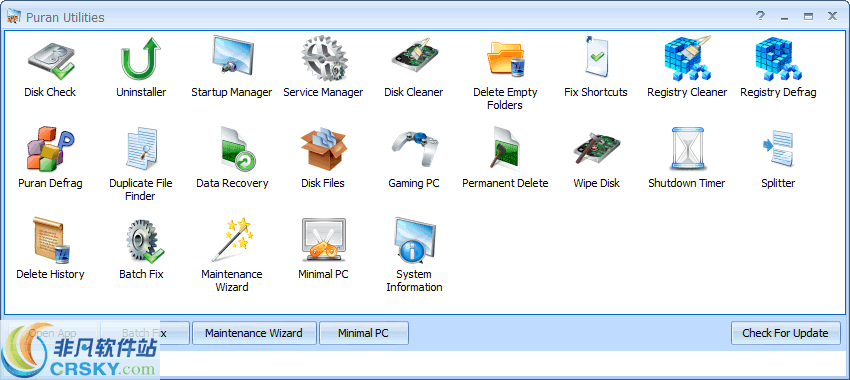Image resolution: width=850 pixels, height=380 pixels.
Task: Open the Duplicate File Finder icon
Action: pos(141,149)
